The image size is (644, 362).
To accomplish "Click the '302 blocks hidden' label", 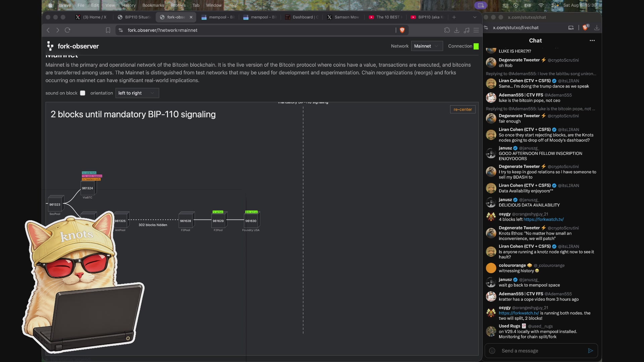I will point(153,225).
